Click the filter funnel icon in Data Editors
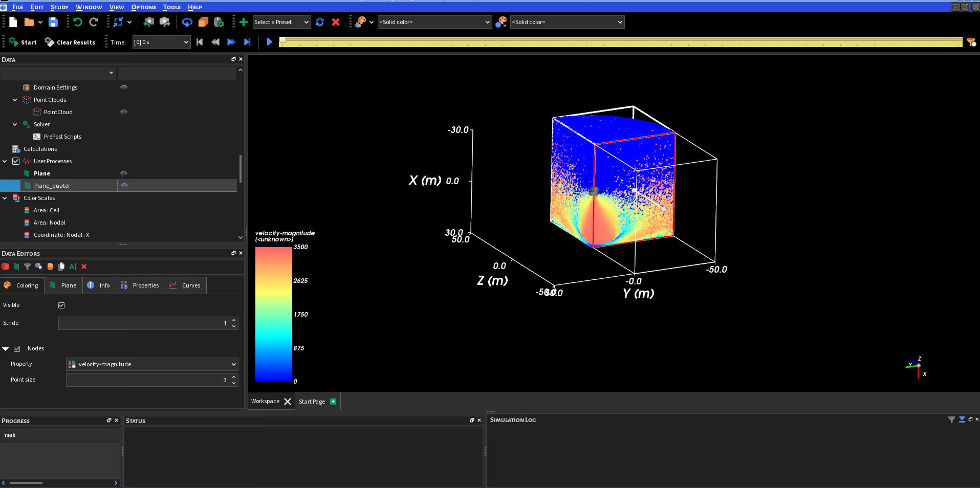This screenshot has width=980, height=488. (27, 267)
